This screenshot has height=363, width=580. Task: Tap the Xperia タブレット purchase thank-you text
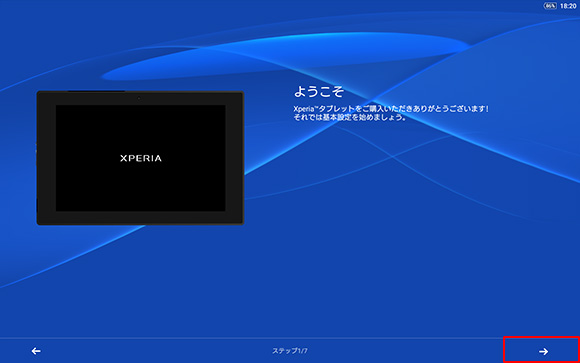(x=391, y=109)
